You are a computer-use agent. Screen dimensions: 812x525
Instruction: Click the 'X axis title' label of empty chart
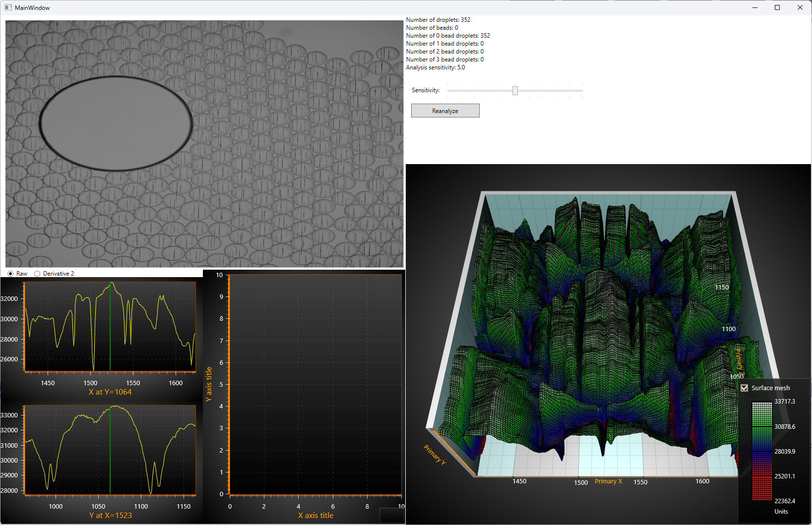pos(315,516)
